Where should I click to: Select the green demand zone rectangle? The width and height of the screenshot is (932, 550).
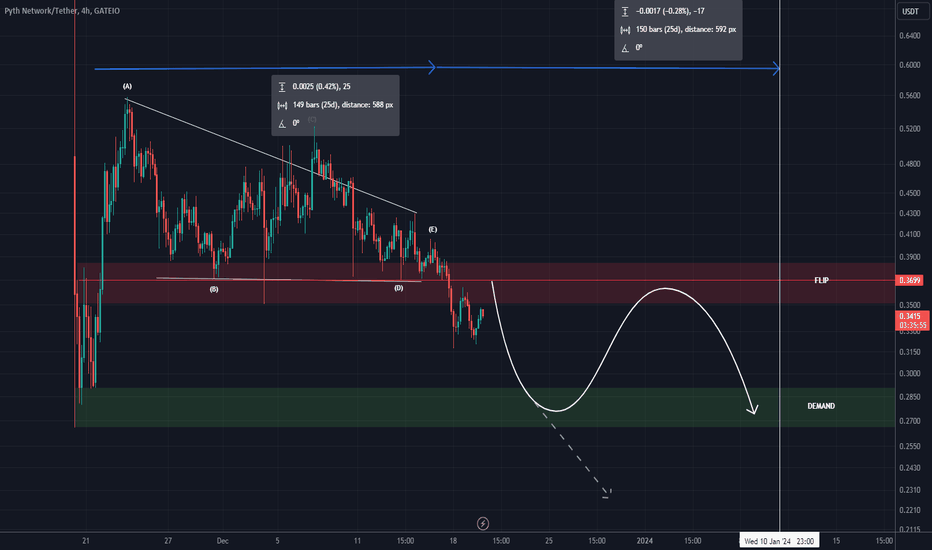485,407
